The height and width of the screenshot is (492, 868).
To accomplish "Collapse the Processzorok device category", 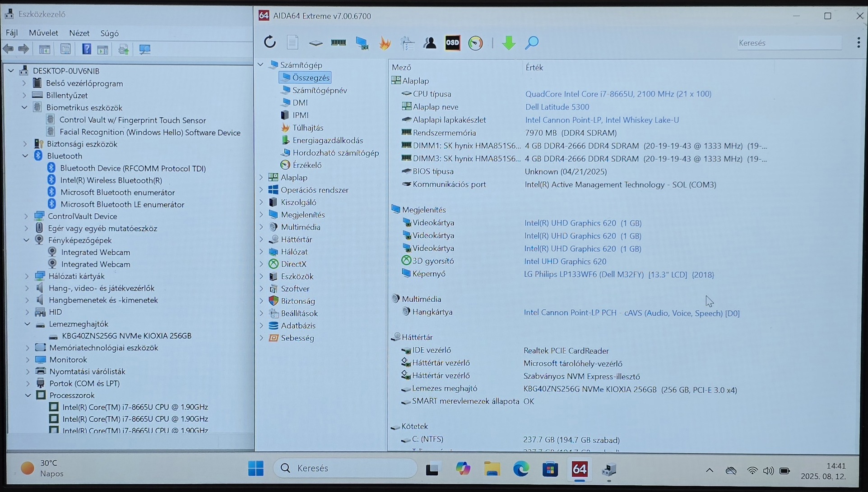I will pyautogui.click(x=28, y=395).
